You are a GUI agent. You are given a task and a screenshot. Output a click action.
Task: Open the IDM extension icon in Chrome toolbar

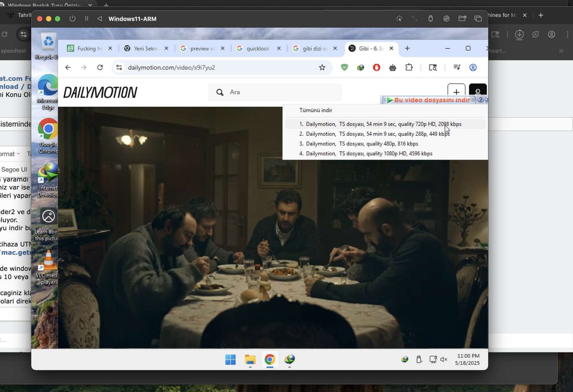pyautogui.click(x=360, y=68)
